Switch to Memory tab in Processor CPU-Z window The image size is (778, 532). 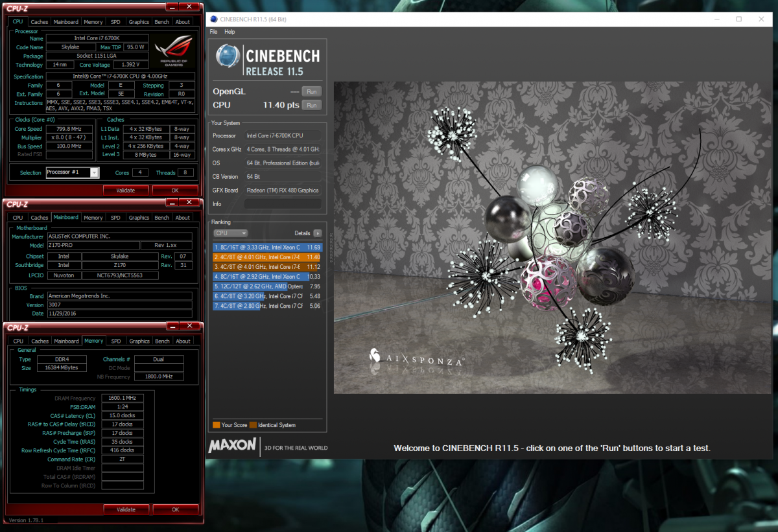pyautogui.click(x=93, y=21)
